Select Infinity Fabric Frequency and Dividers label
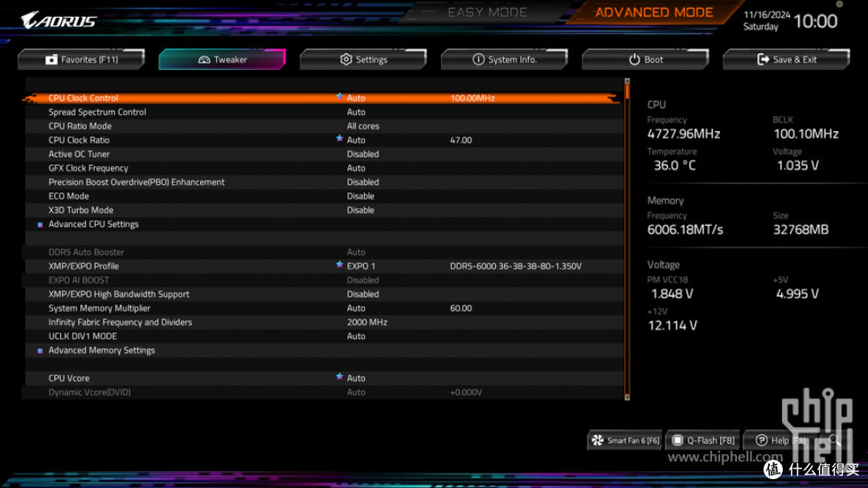This screenshot has width=868, height=488. 120,322
